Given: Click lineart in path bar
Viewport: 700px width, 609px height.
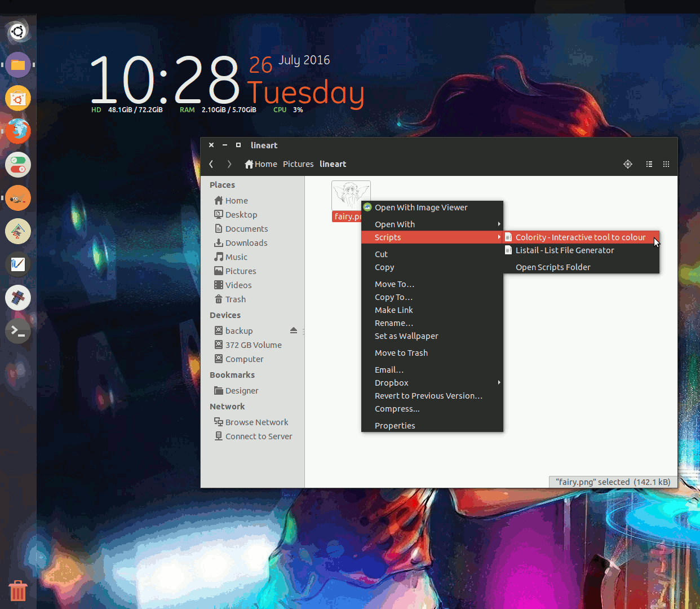Looking at the screenshot, I should (333, 164).
